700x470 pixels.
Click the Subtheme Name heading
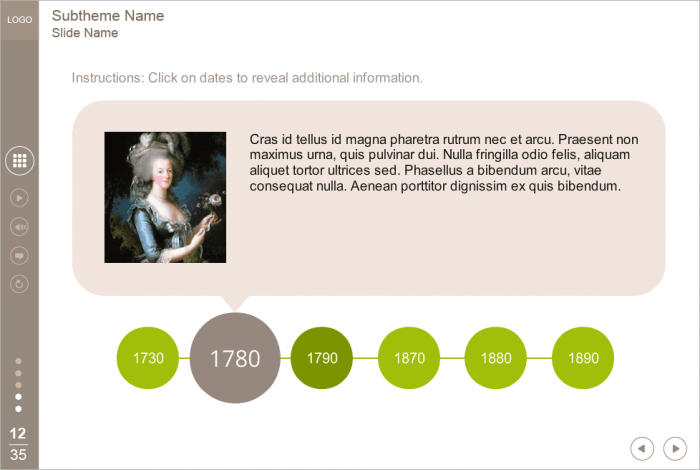pyautogui.click(x=108, y=16)
